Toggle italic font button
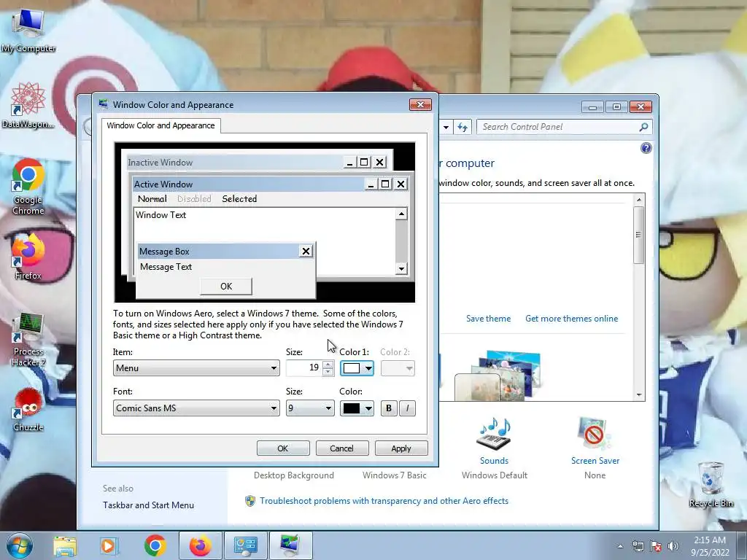Screen dimensions: 747x560 [407, 408]
